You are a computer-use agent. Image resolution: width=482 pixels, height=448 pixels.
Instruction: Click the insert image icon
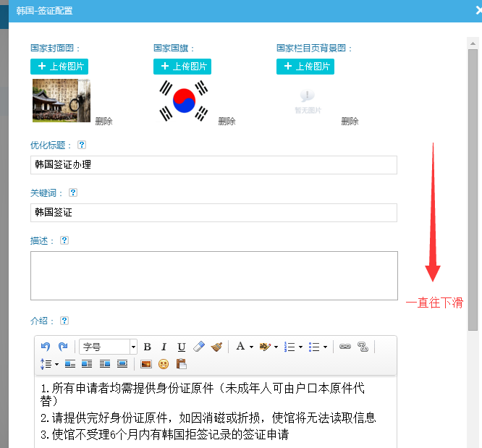click(145, 364)
